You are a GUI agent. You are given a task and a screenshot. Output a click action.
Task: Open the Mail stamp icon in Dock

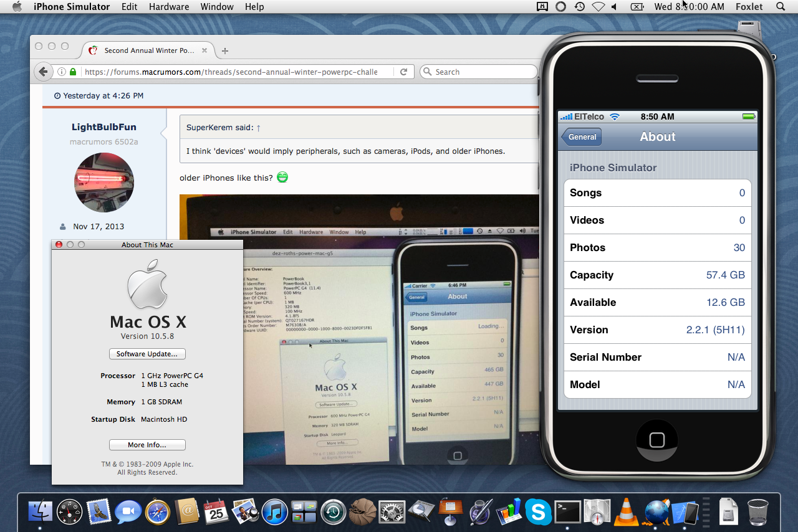[x=99, y=512]
